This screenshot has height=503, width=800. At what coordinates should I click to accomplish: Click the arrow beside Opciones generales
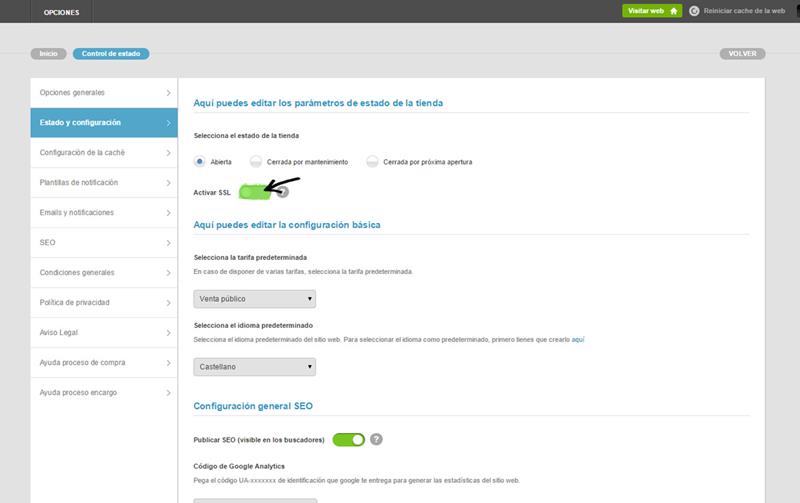167,93
